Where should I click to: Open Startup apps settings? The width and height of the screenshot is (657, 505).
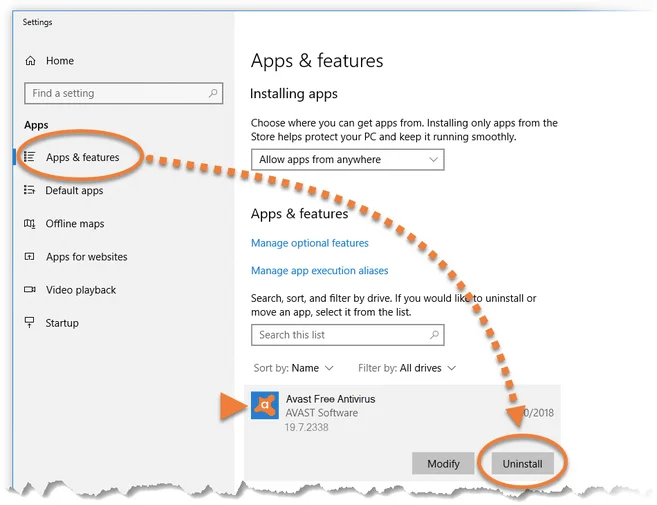coord(62,323)
